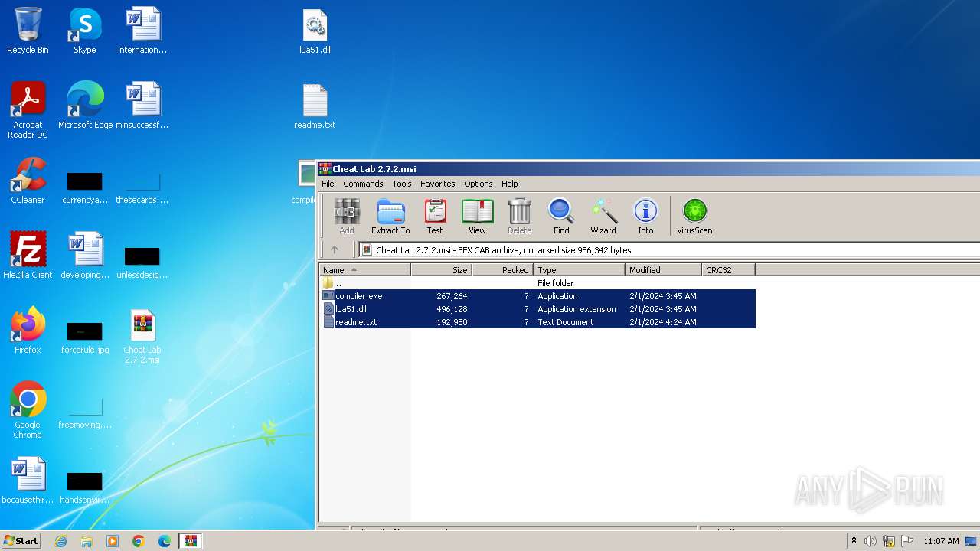Click the View file toolbar icon
The height and width of the screenshot is (551, 980).
click(477, 217)
